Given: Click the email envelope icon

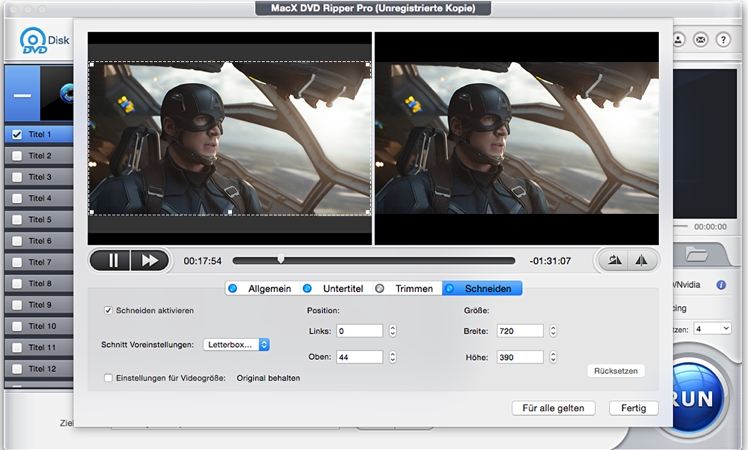Looking at the screenshot, I should coord(700,40).
